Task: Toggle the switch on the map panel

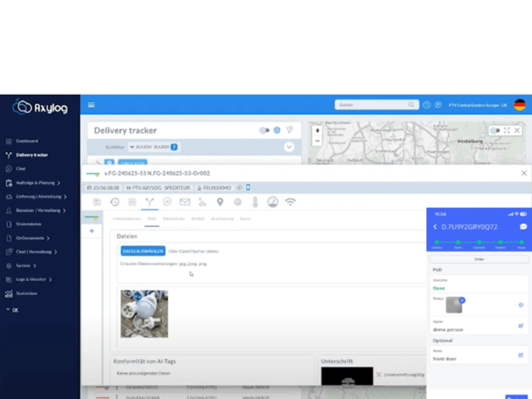Action: coord(495,131)
